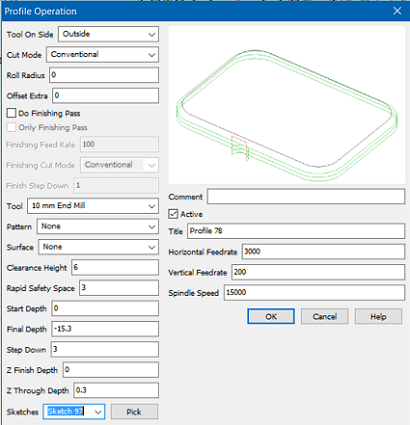This screenshot has width=410, height=425.
Task: Click the Horizontal Feedrate field
Action: click(x=323, y=252)
